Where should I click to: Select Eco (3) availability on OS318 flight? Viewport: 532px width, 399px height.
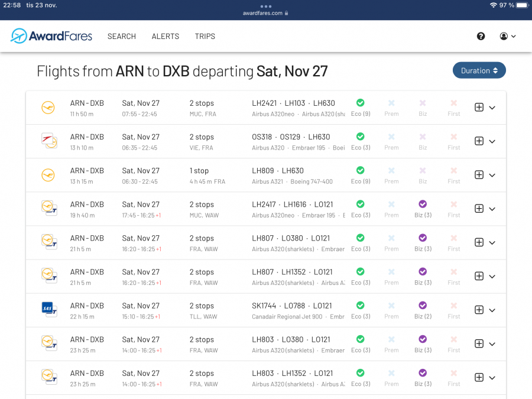click(361, 141)
